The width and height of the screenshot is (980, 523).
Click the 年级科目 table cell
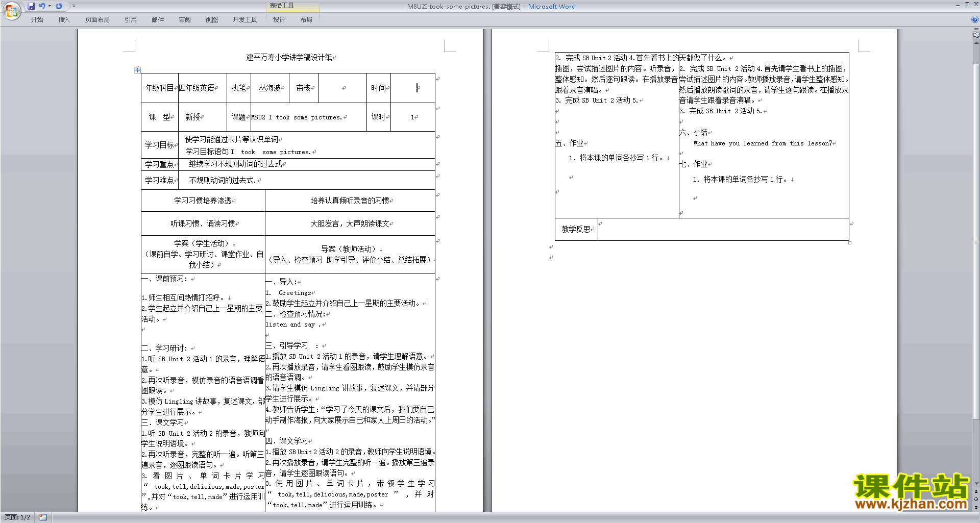click(x=159, y=88)
